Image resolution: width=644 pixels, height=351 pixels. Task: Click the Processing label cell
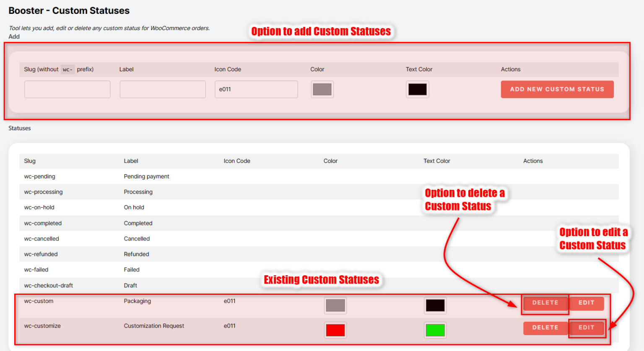coord(138,192)
